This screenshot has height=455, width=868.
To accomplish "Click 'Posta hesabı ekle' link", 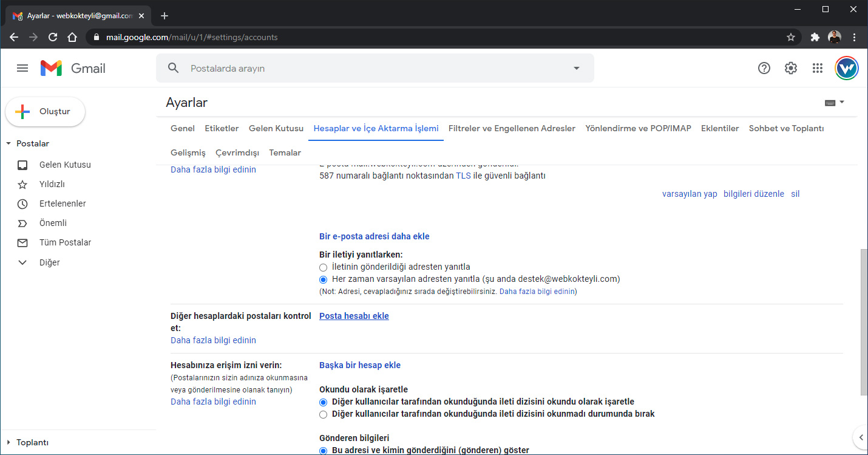I will point(354,316).
